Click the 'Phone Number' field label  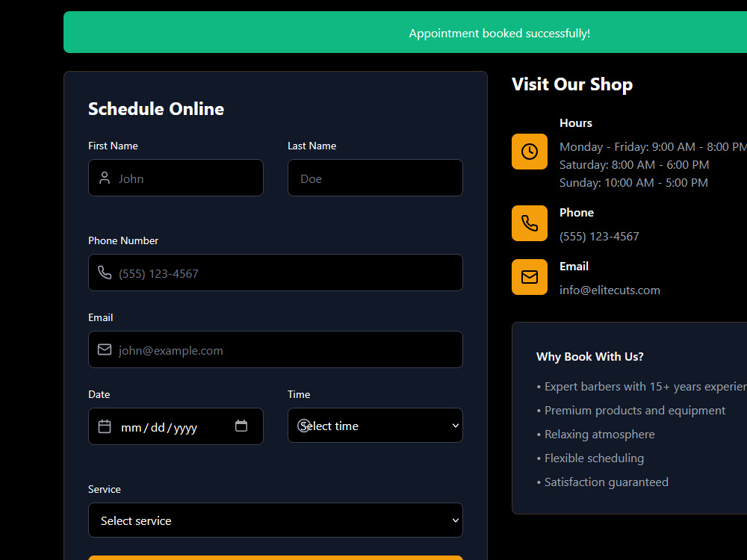123,240
